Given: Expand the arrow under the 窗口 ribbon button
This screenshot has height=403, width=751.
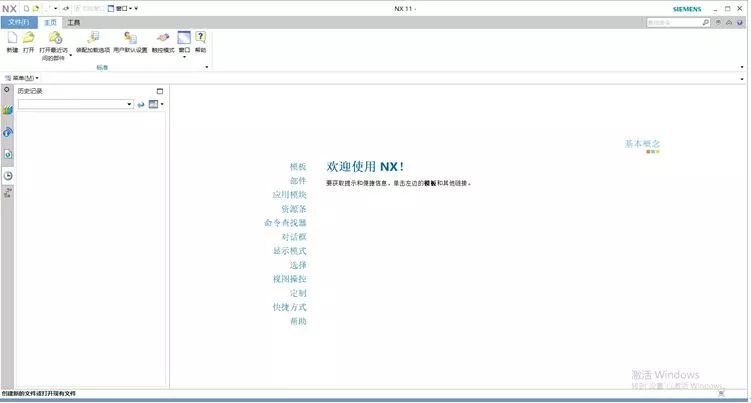Looking at the screenshot, I should pyautogui.click(x=184, y=57).
